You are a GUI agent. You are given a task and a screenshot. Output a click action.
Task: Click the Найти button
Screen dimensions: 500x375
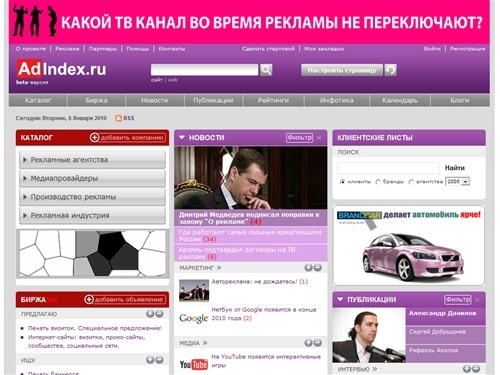point(455,168)
